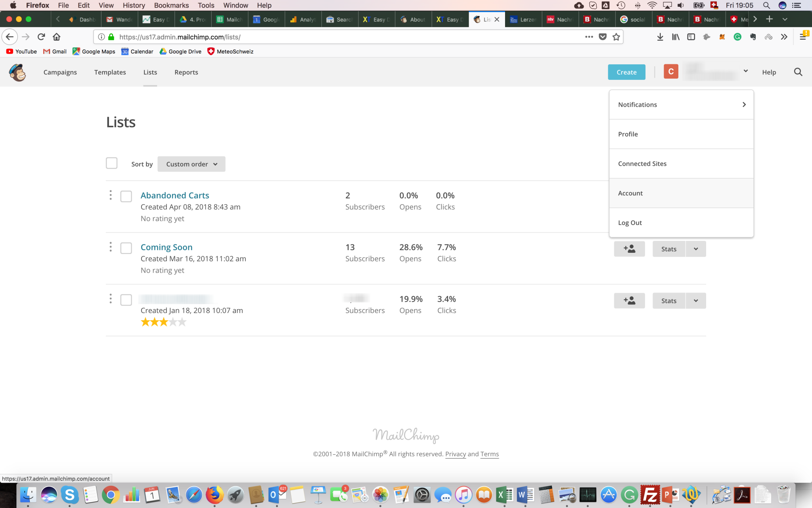
Task: Bookmark page with the star icon
Action: click(616, 37)
